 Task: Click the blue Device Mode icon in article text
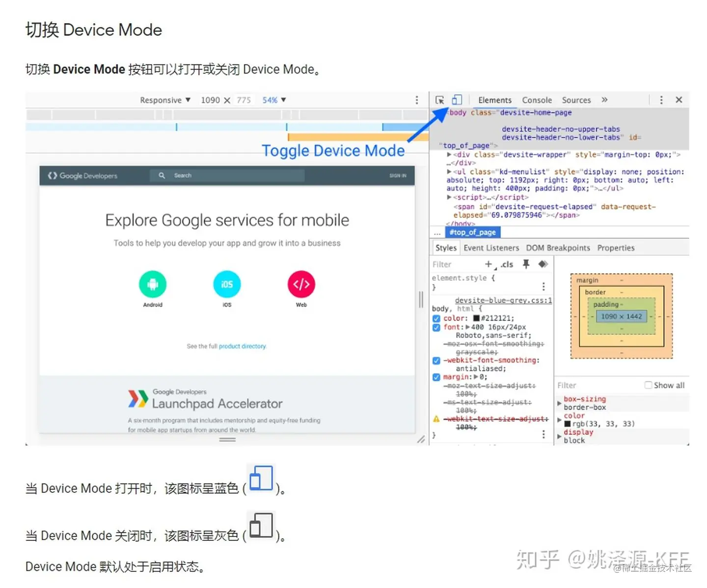click(261, 479)
